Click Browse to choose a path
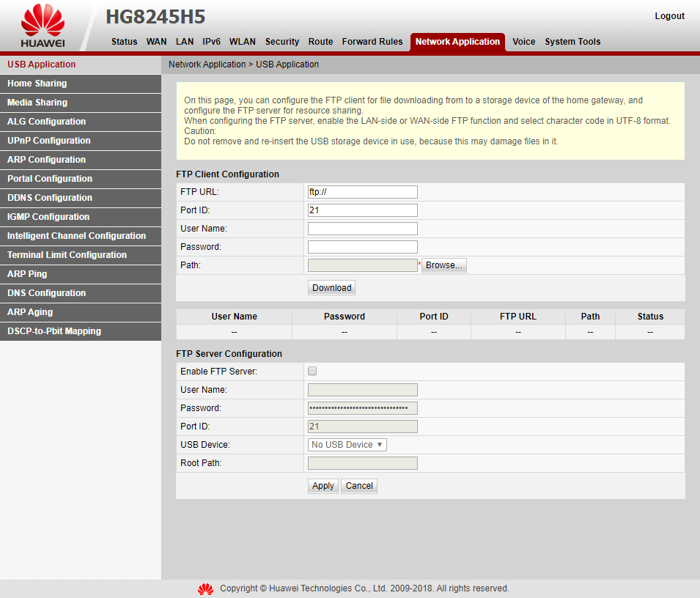The height and width of the screenshot is (598, 700). [x=443, y=265]
